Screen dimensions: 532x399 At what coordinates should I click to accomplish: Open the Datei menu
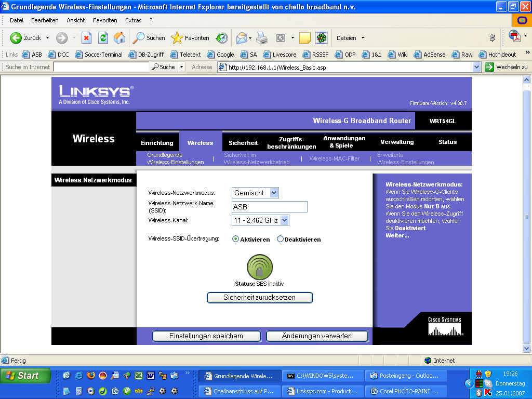pyautogui.click(x=16, y=20)
